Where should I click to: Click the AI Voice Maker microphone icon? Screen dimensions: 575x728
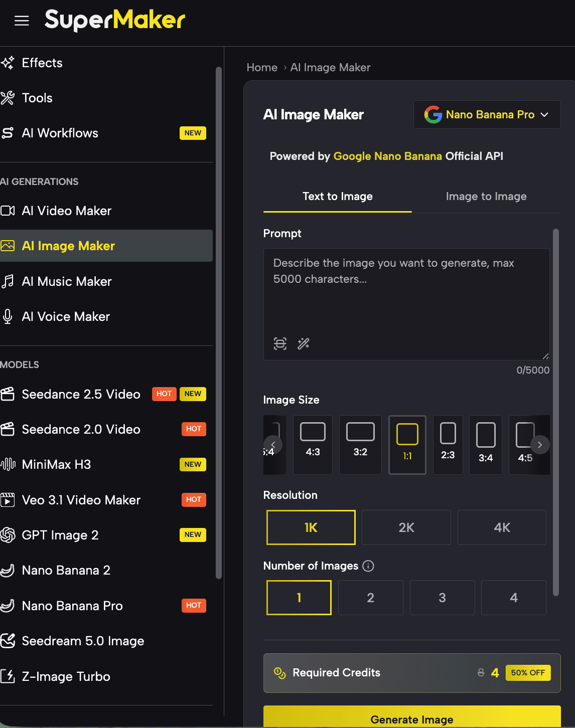pos(8,316)
